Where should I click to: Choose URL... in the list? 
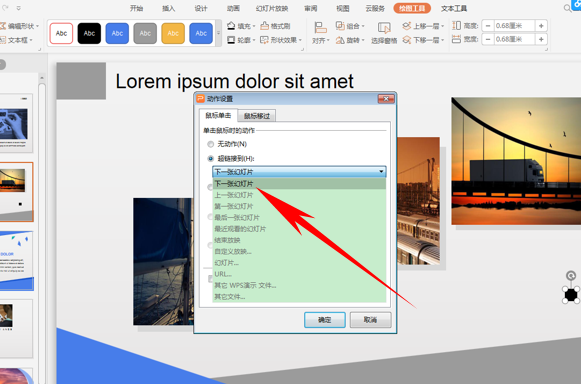(299, 274)
